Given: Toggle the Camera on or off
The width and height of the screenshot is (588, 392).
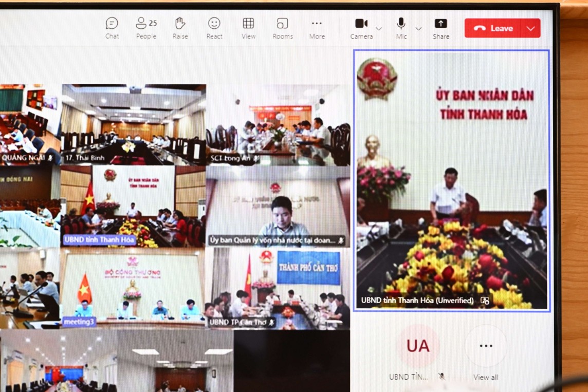Looking at the screenshot, I should click(x=361, y=28).
